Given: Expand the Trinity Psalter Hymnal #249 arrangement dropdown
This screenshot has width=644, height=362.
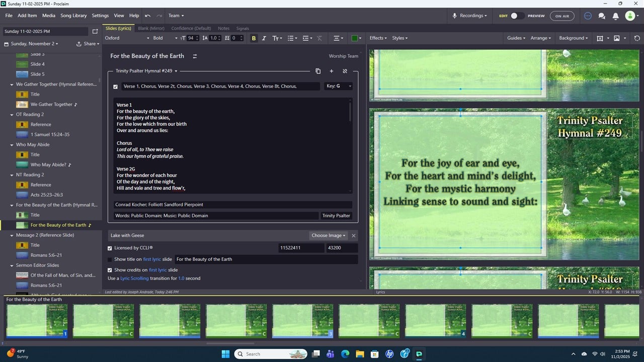Looking at the screenshot, I should 146,71.
